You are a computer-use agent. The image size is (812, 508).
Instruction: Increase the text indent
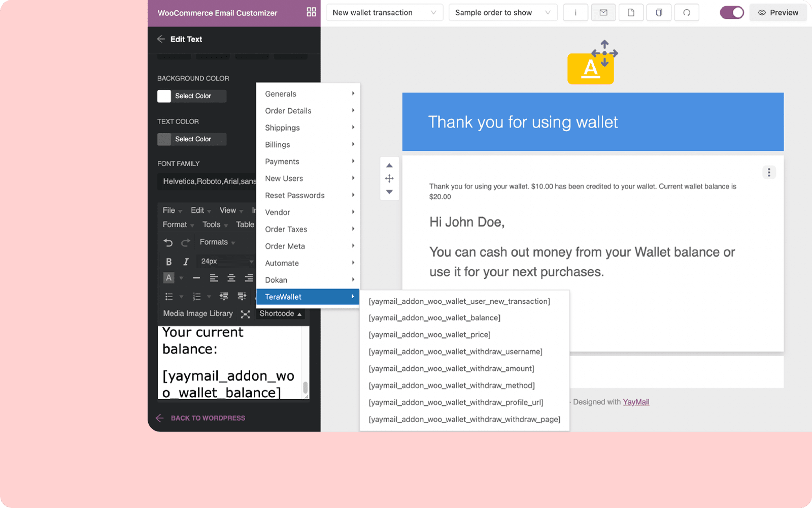tap(242, 296)
